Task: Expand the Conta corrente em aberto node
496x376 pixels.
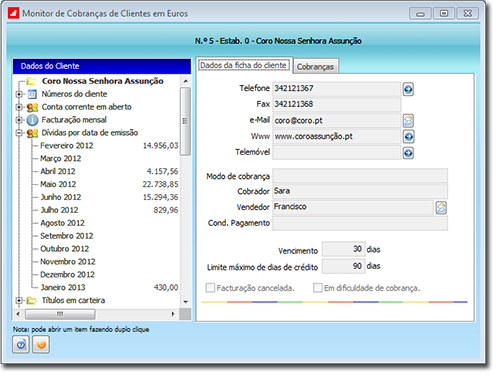Action: 19,107
